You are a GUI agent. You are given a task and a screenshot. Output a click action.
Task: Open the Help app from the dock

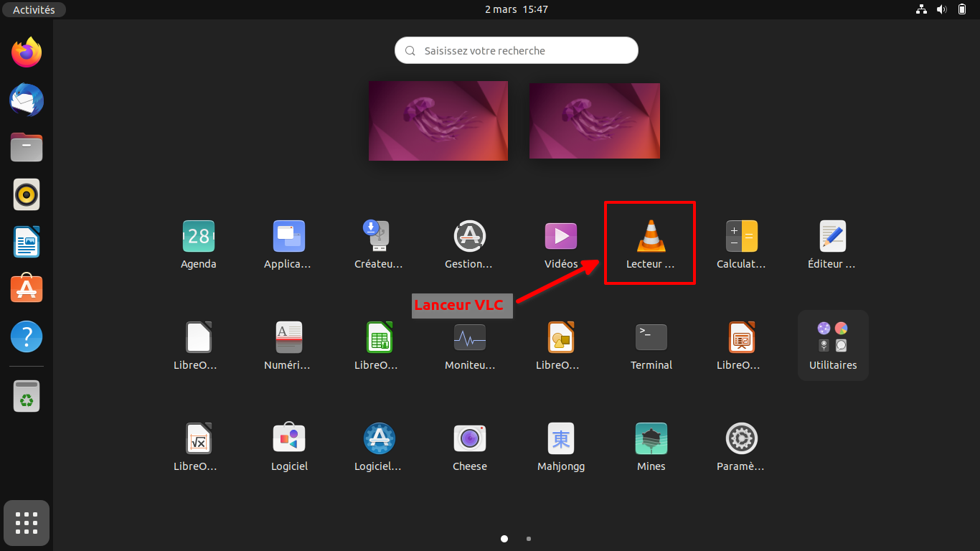26,336
